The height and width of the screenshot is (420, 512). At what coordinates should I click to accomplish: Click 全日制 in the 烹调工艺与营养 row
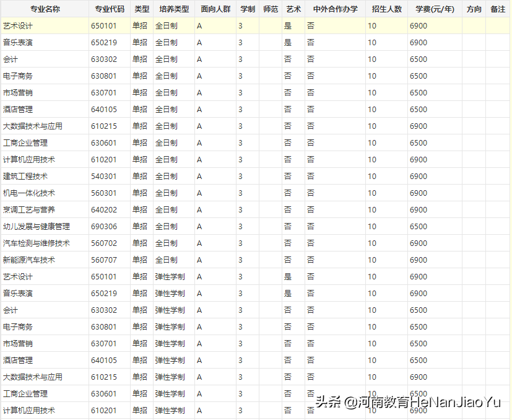(x=166, y=210)
